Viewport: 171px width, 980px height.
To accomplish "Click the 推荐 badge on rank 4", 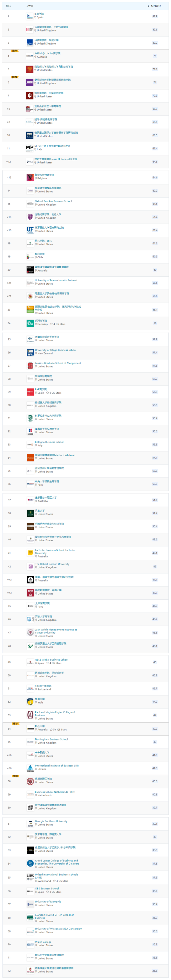I will 14,51.
